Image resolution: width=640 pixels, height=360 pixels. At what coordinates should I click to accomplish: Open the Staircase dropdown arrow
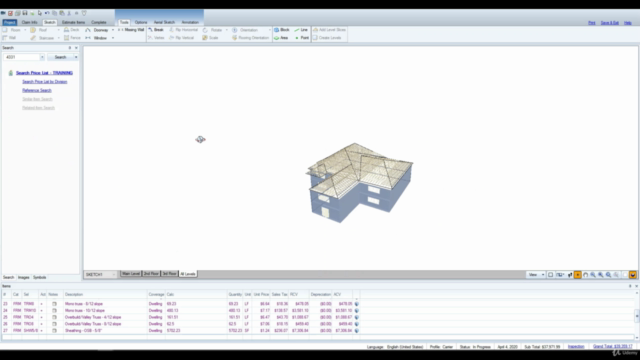click(58, 38)
